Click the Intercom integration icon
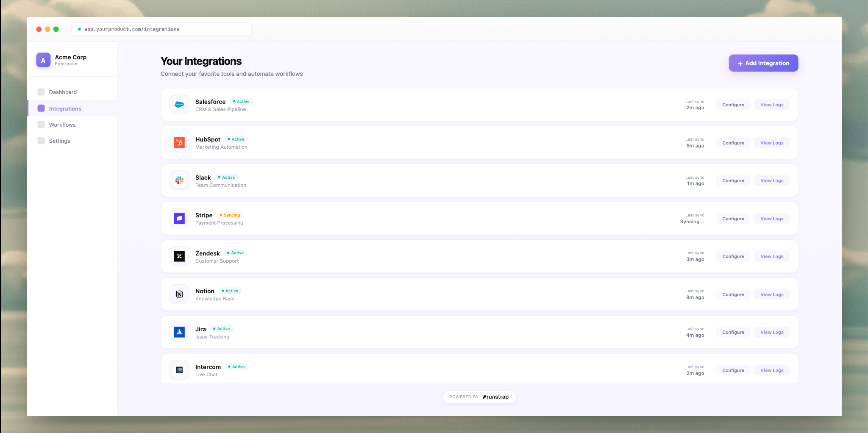Image resolution: width=868 pixels, height=433 pixels. pos(179,369)
